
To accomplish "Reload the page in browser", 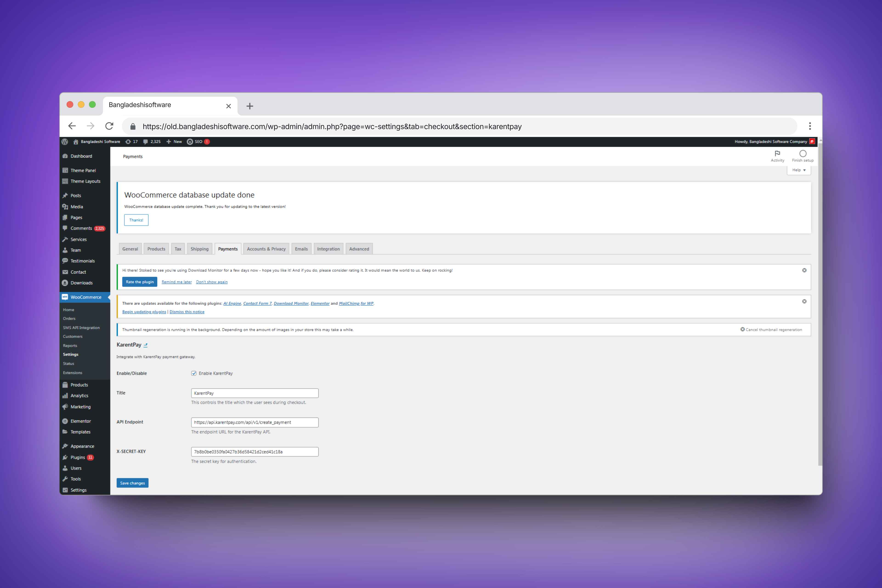I will pos(109,126).
